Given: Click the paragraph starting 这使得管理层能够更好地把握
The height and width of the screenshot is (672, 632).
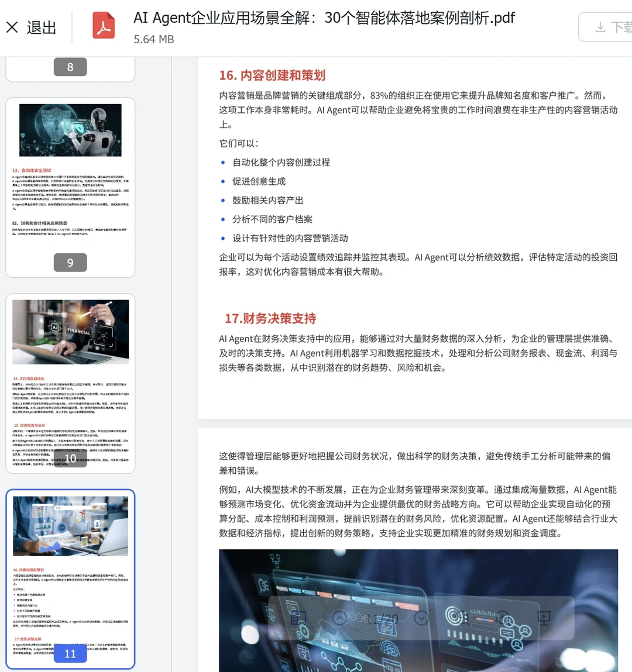Looking at the screenshot, I should click(x=415, y=463).
